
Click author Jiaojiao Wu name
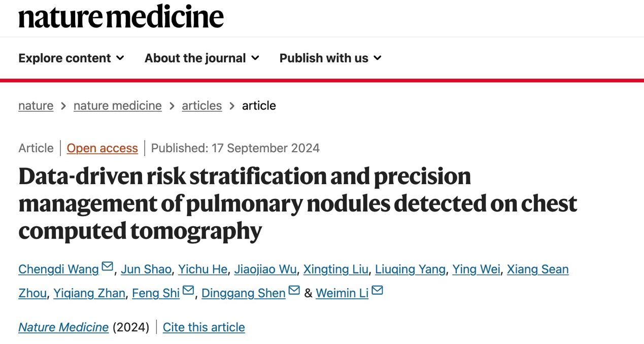pos(265,269)
